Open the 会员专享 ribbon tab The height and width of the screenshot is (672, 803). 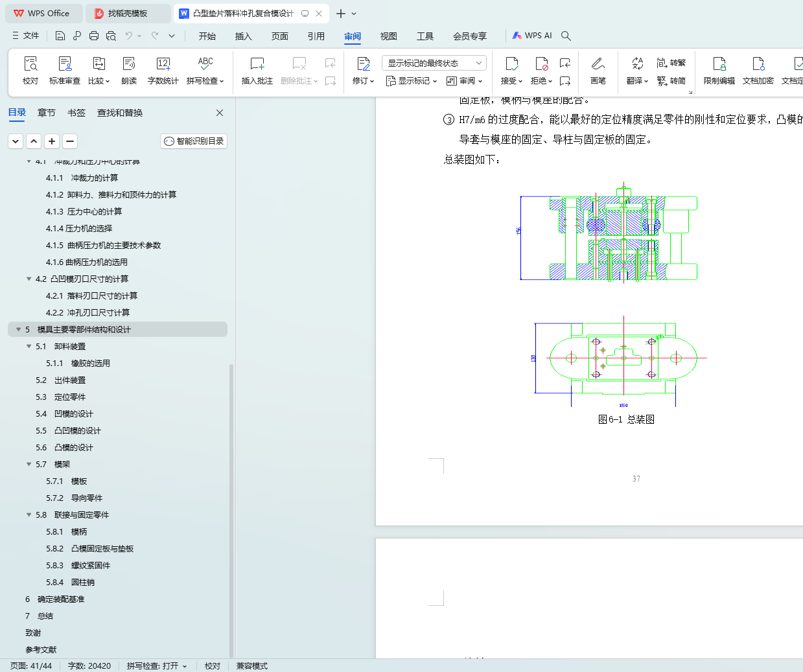[x=470, y=36]
